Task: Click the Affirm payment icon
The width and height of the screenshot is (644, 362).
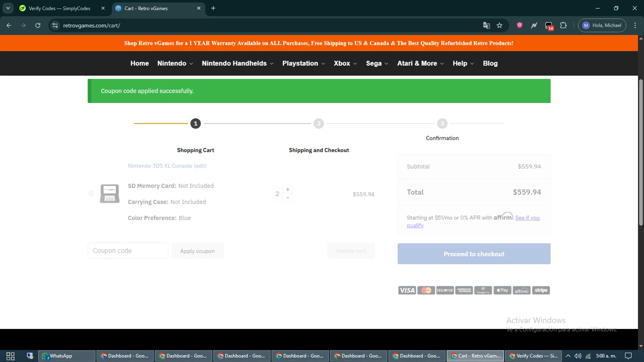Action: [x=522, y=290]
